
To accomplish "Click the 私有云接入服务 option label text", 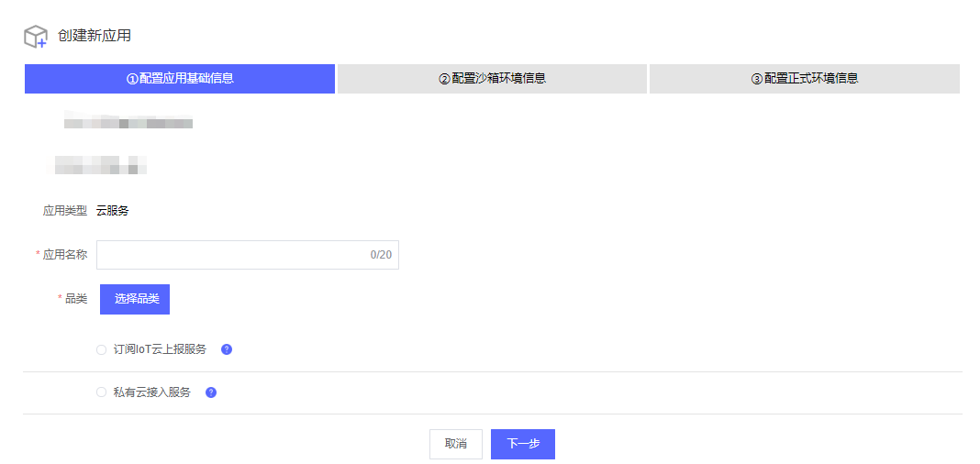I will pos(152,392).
